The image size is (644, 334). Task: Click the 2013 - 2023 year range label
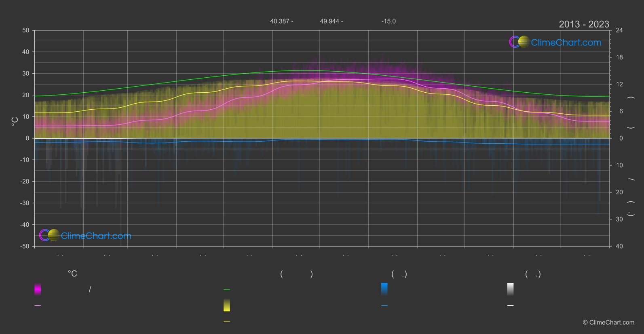[584, 24]
